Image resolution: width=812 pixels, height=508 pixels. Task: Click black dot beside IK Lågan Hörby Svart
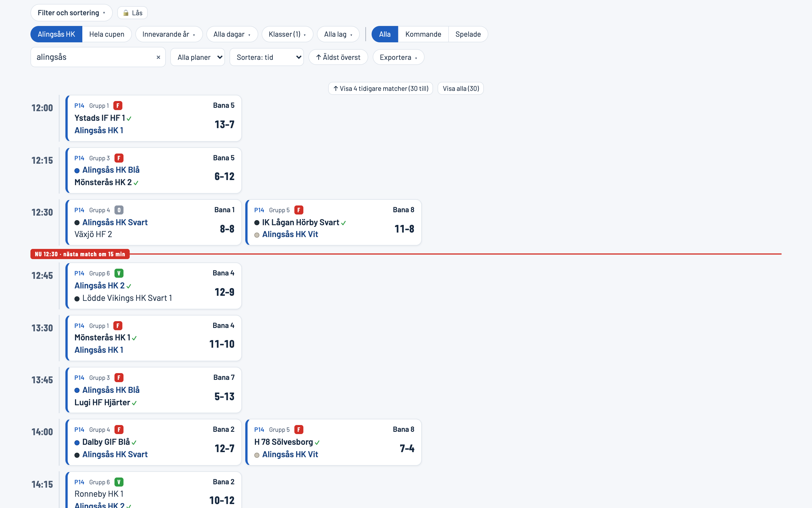257,223
